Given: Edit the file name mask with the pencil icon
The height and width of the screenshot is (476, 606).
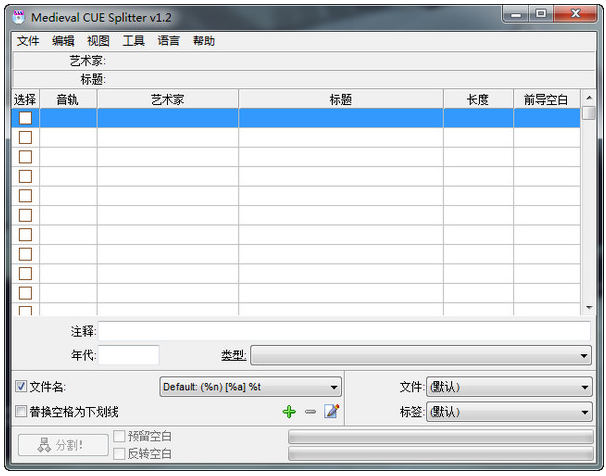Looking at the screenshot, I should [332, 411].
